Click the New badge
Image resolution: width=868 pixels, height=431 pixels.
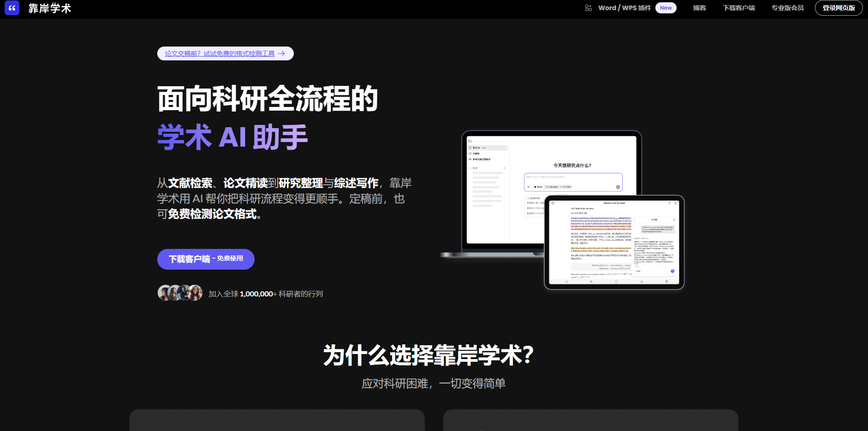[666, 8]
